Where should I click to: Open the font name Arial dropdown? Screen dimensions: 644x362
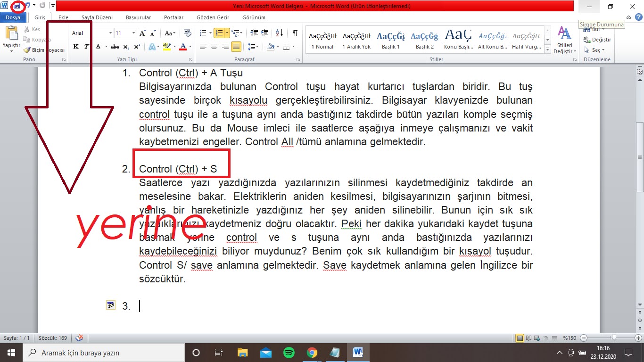point(111,33)
